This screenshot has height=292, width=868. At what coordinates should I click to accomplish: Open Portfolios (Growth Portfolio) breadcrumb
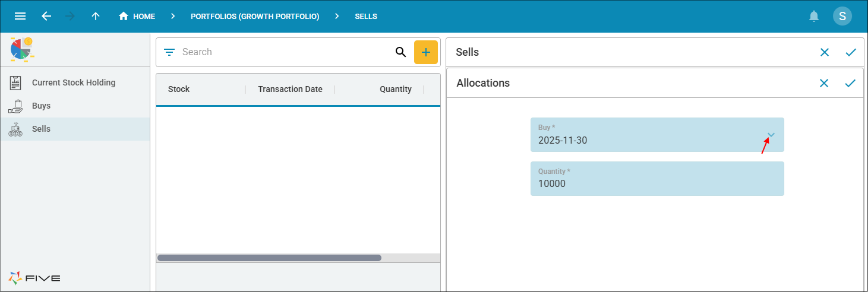coord(255,17)
